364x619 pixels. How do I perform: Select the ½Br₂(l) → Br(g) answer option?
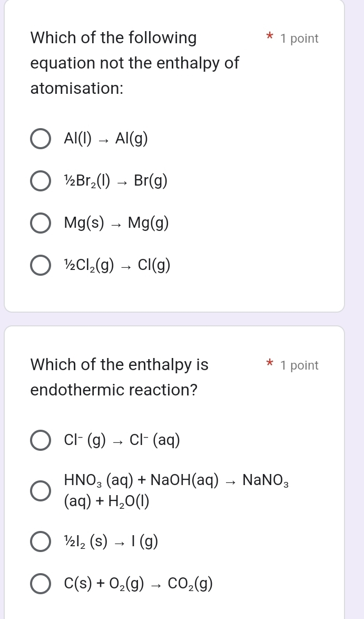click(41, 181)
